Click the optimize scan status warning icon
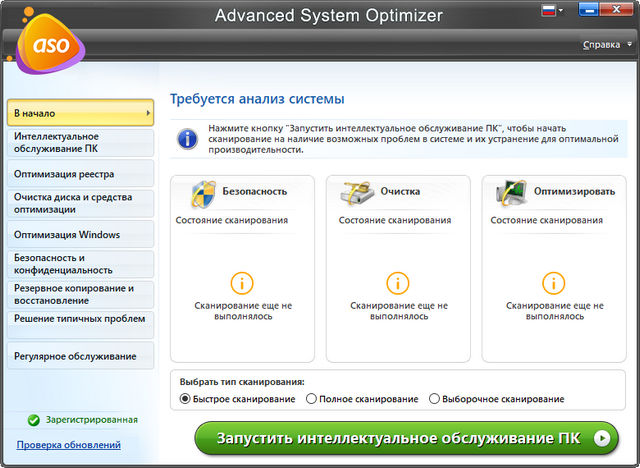 [554, 282]
